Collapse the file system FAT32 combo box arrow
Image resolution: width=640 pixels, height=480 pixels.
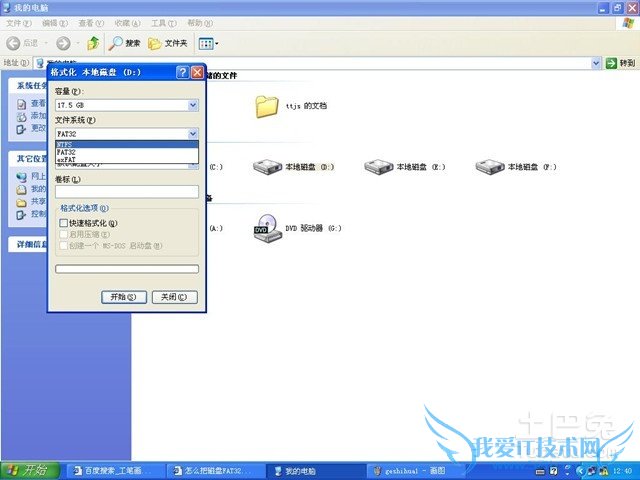[x=193, y=134]
